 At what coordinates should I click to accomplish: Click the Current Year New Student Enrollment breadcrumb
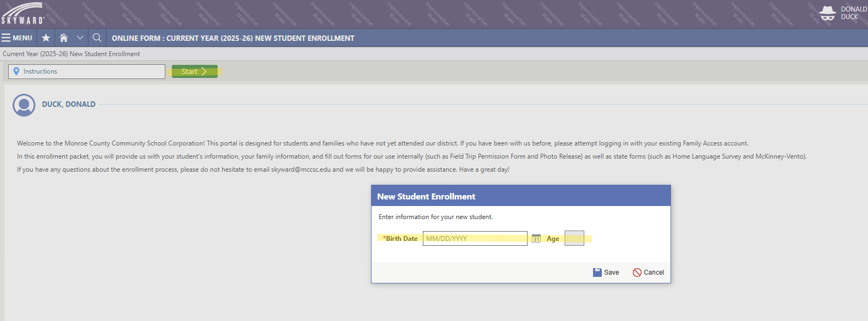tap(71, 54)
